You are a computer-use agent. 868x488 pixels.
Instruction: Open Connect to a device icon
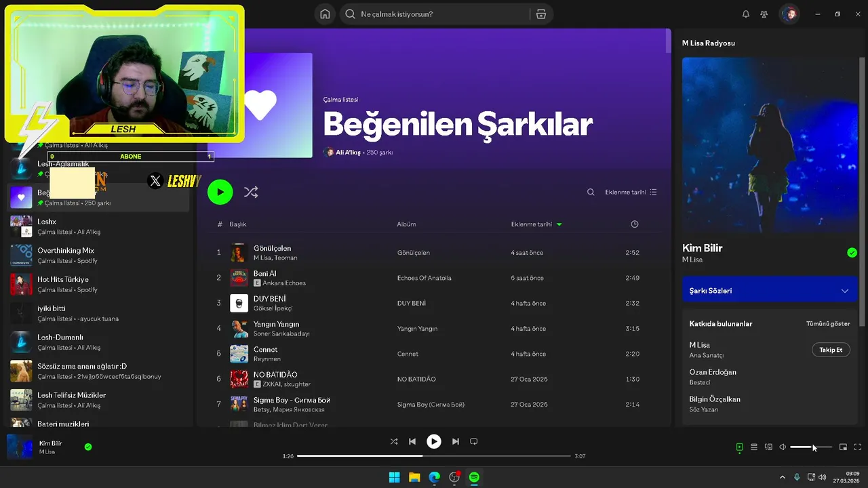(768, 447)
